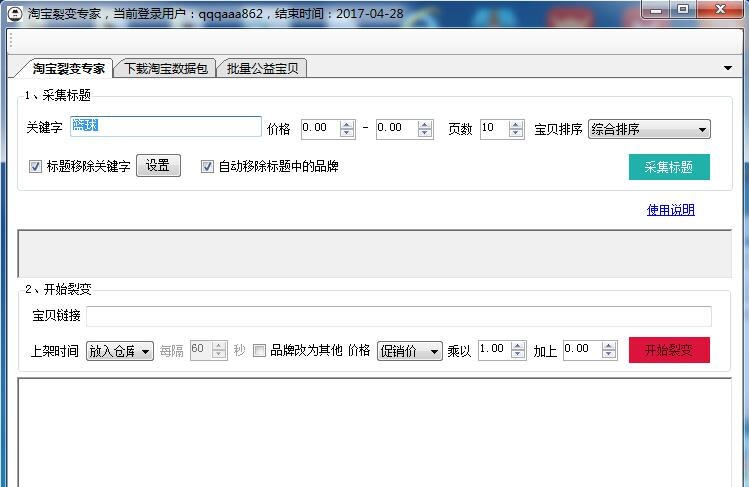Decrease 页数 page count with down arrow
The image size is (749, 487).
(x=516, y=134)
